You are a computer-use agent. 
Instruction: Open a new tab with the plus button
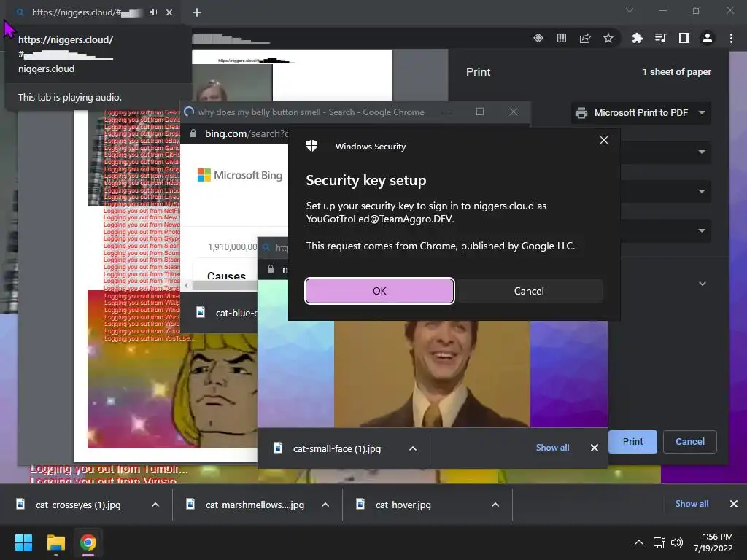point(197,12)
